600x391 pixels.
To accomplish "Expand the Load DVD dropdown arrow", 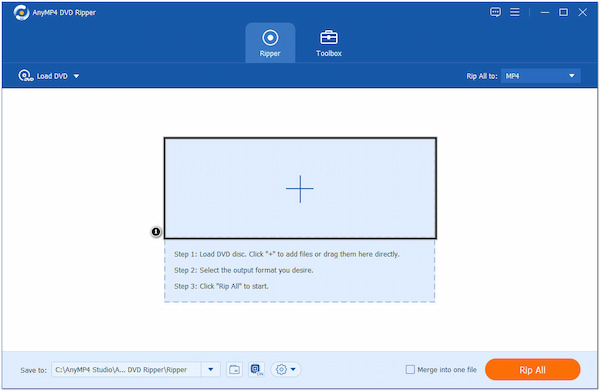I will (x=76, y=76).
